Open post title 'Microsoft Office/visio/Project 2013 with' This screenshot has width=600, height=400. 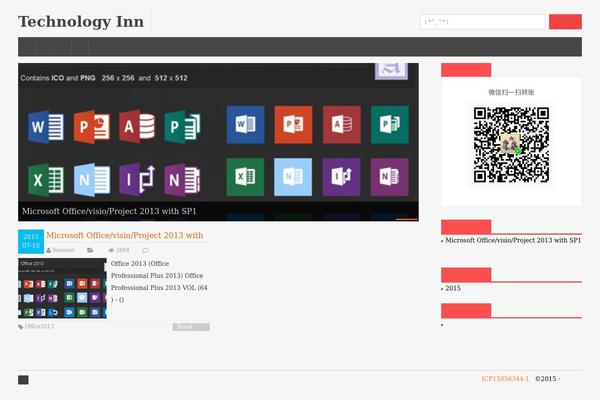125,235
